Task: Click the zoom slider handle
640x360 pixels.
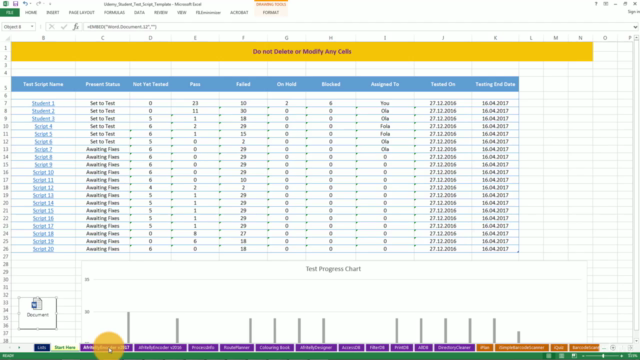Action: (603, 356)
